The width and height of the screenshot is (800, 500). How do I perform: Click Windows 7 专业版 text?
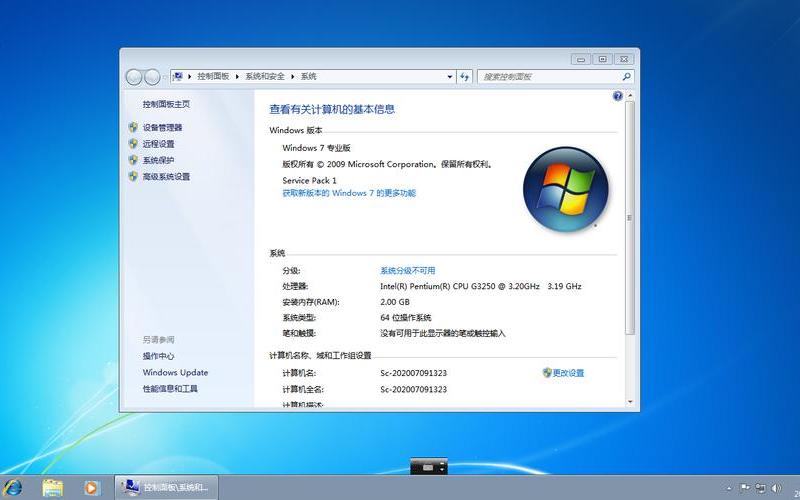pyautogui.click(x=316, y=148)
